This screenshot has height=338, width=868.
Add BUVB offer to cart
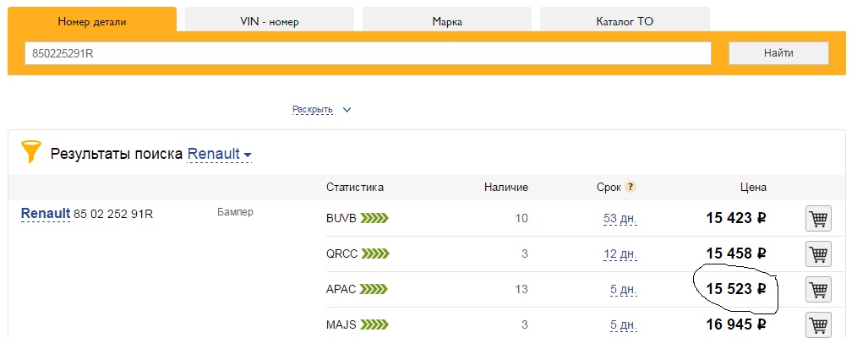click(x=818, y=219)
